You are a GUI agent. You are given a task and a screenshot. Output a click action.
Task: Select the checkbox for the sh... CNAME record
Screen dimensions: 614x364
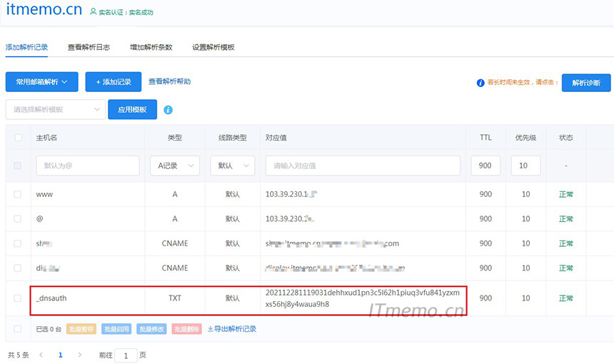(18, 243)
